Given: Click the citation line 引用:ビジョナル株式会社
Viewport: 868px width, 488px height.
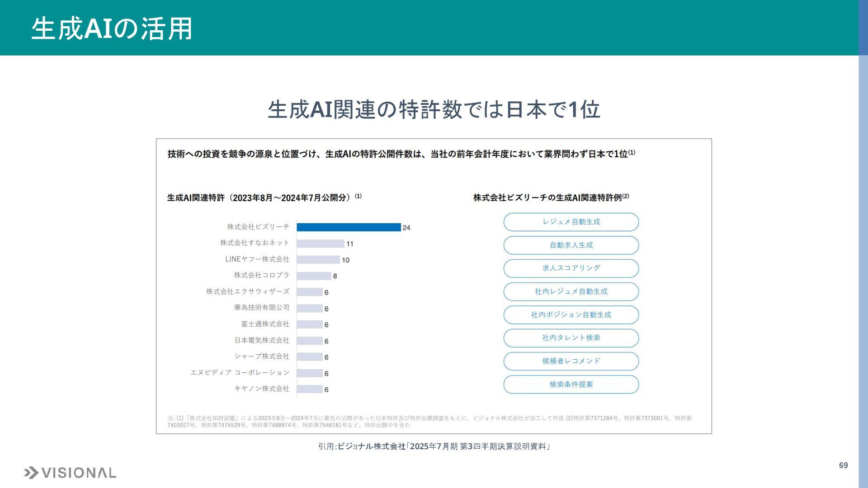Looking at the screenshot, I should coord(434,446).
